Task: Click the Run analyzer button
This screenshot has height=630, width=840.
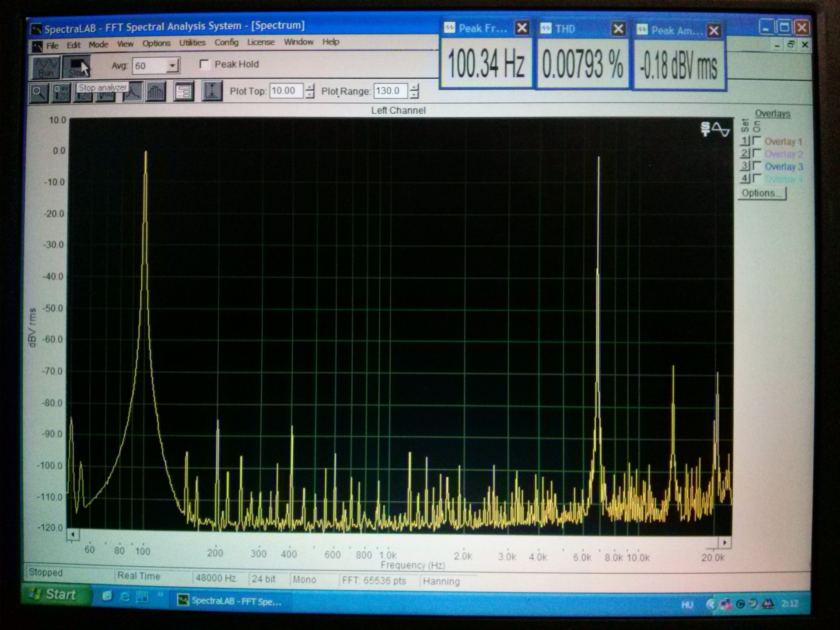Action: point(45,67)
